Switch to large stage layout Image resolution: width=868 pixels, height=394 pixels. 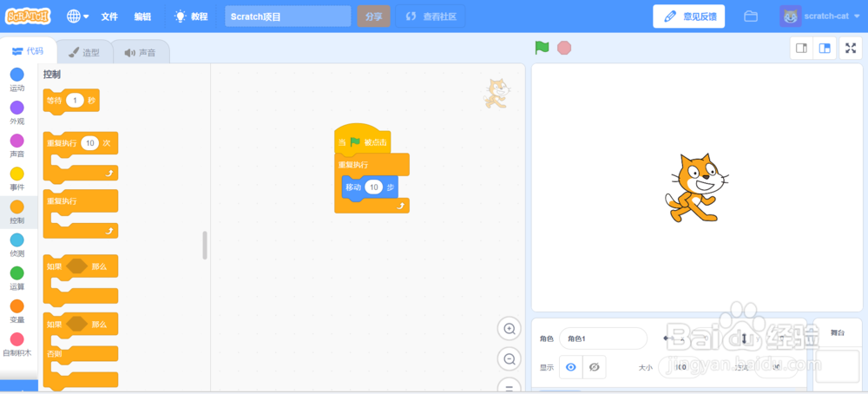825,48
